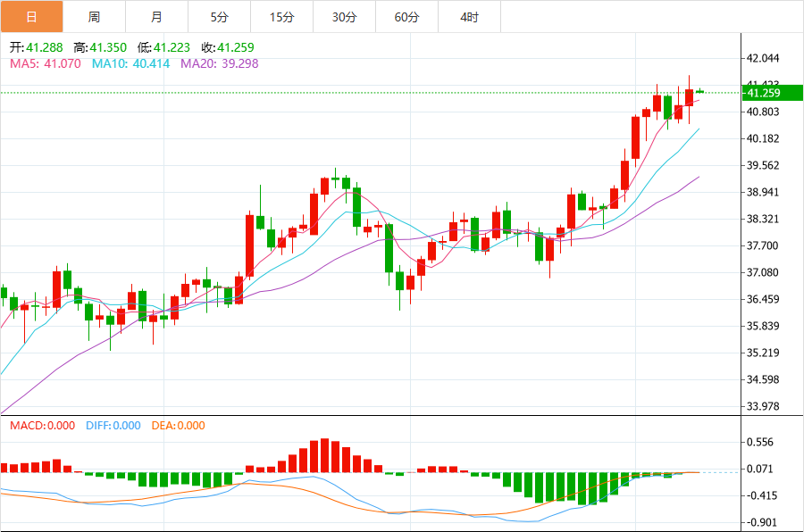Click the MA5: 41.070 indicator label
This screenshot has width=812, height=532.
(x=46, y=63)
